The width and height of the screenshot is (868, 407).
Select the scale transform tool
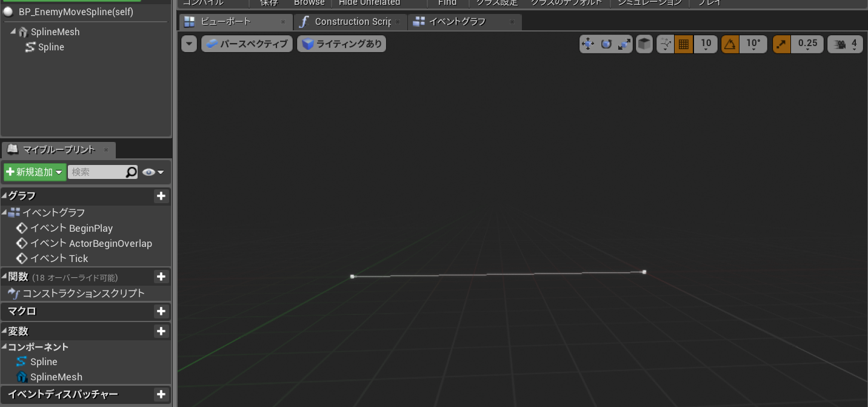coord(624,44)
